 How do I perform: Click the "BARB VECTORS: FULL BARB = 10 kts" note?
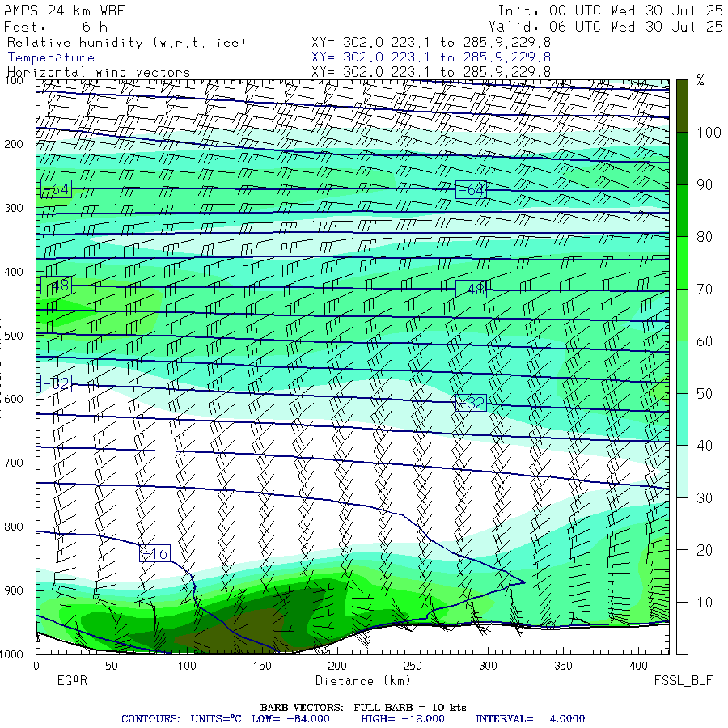[x=363, y=708]
